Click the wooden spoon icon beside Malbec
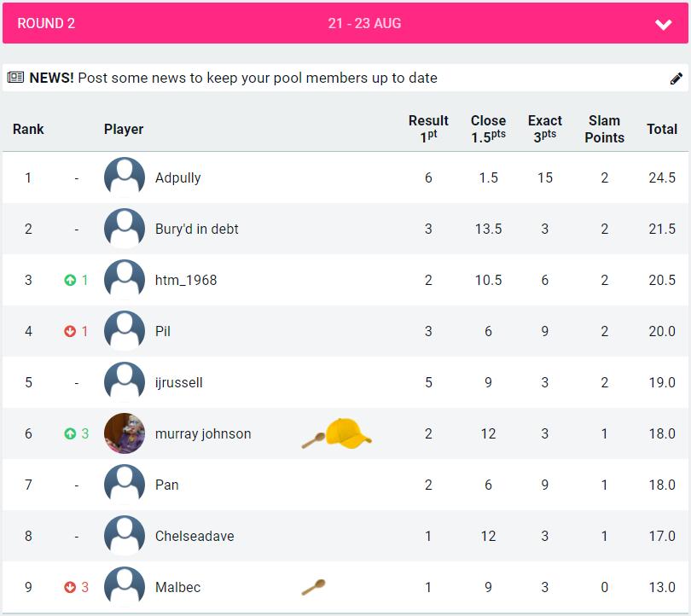691x616 pixels. coord(313,587)
